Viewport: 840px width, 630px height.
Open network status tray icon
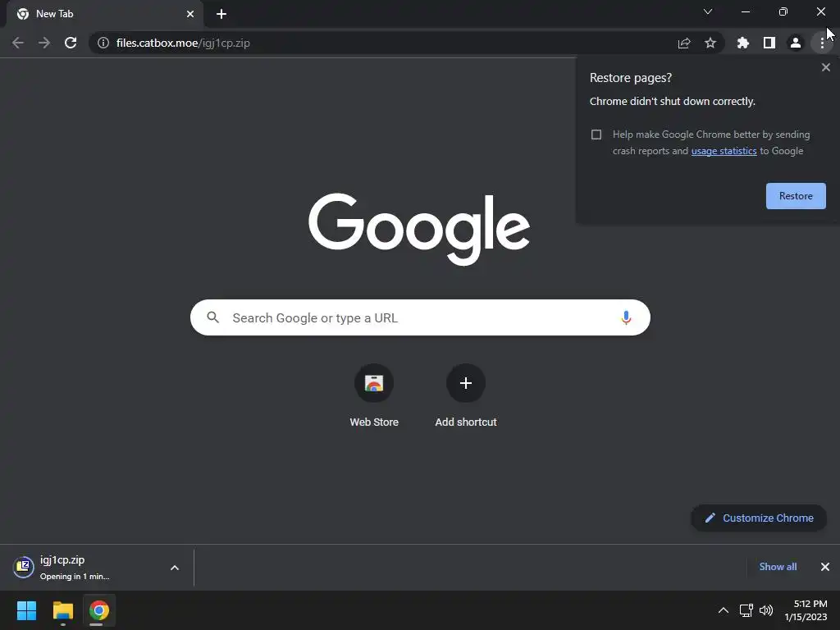click(746, 610)
